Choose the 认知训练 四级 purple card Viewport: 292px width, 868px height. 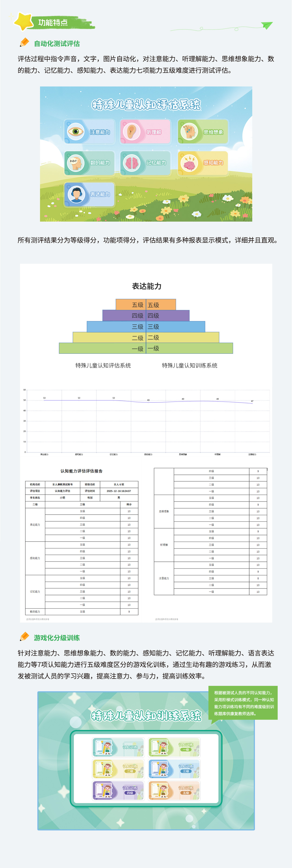click(118, 790)
